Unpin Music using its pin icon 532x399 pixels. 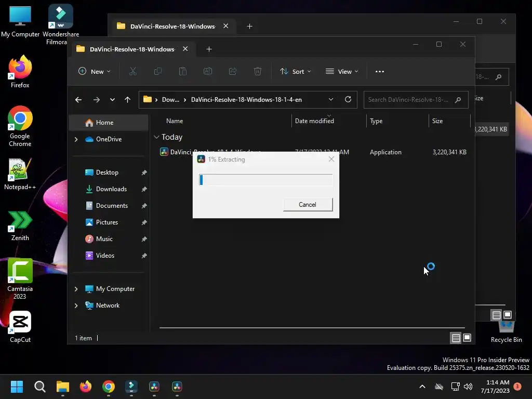144,239
